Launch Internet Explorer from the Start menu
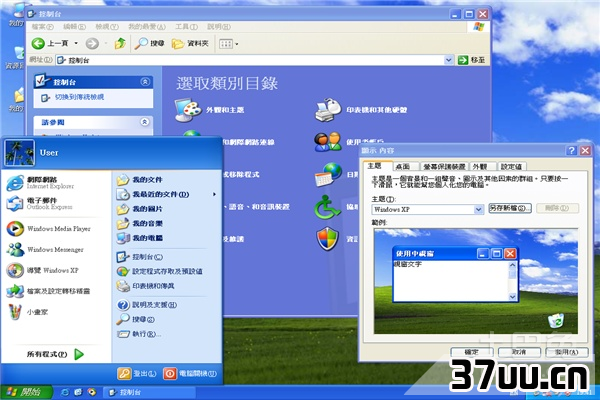The image size is (600, 400). (40, 183)
